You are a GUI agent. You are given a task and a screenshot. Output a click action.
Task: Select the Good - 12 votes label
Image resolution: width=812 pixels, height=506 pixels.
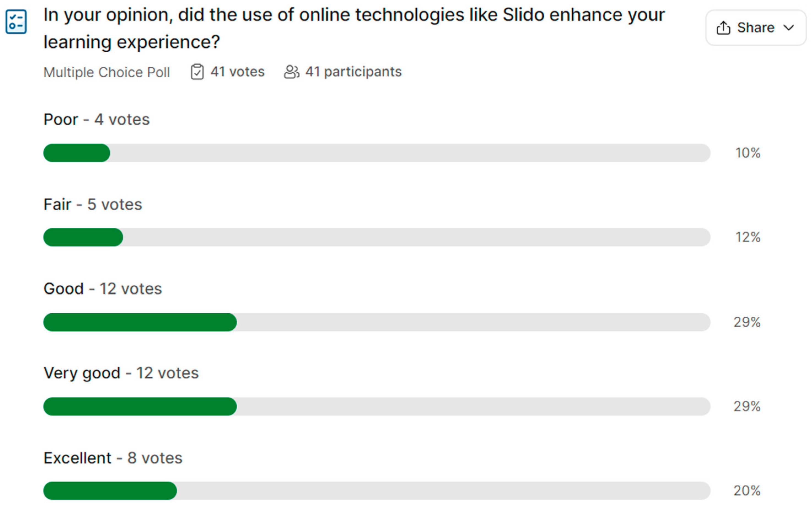coord(102,289)
